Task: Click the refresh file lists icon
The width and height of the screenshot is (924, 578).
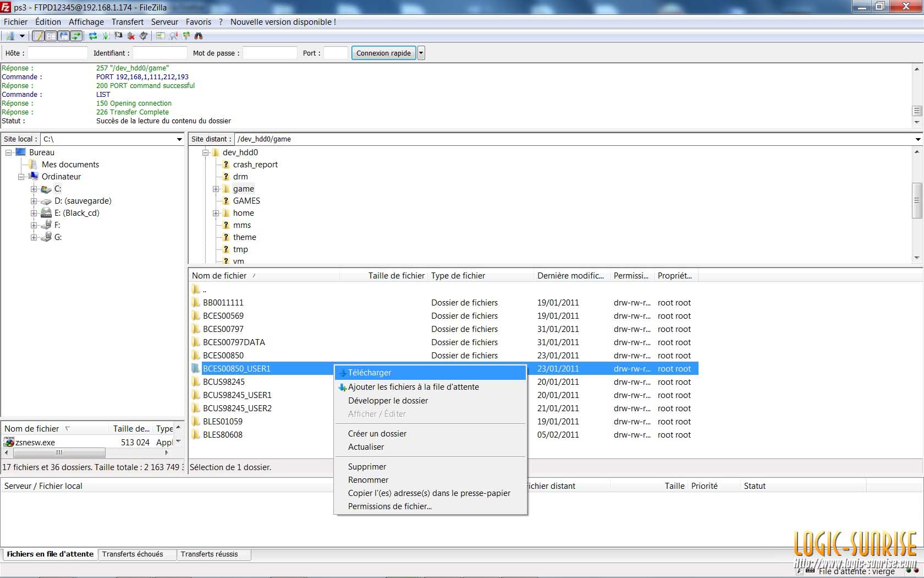Action: point(93,36)
